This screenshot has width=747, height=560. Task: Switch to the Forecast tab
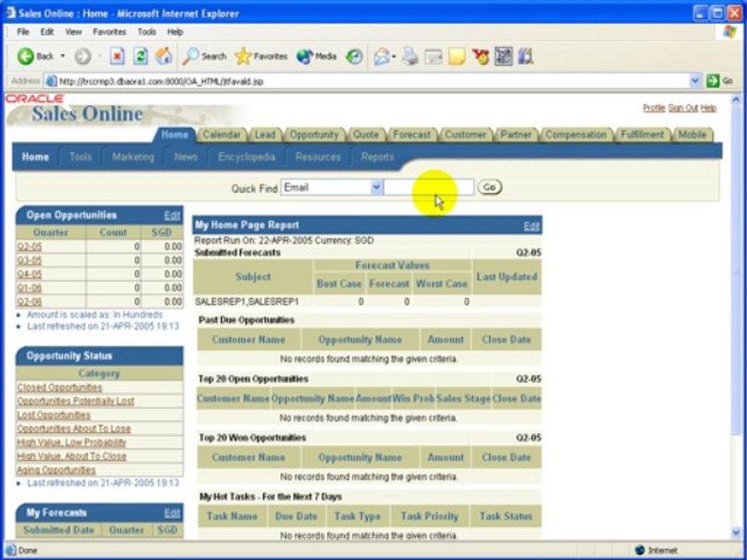[x=412, y=135]
